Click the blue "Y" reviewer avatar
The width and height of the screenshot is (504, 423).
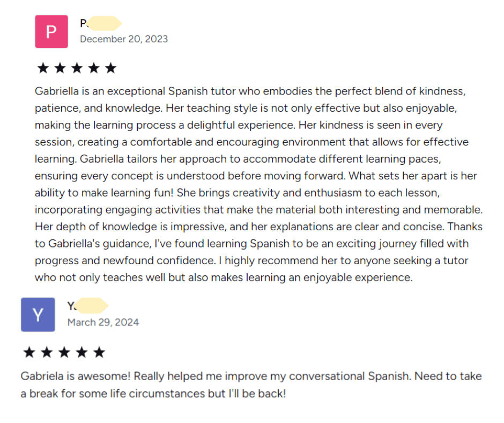pos(38,315)
